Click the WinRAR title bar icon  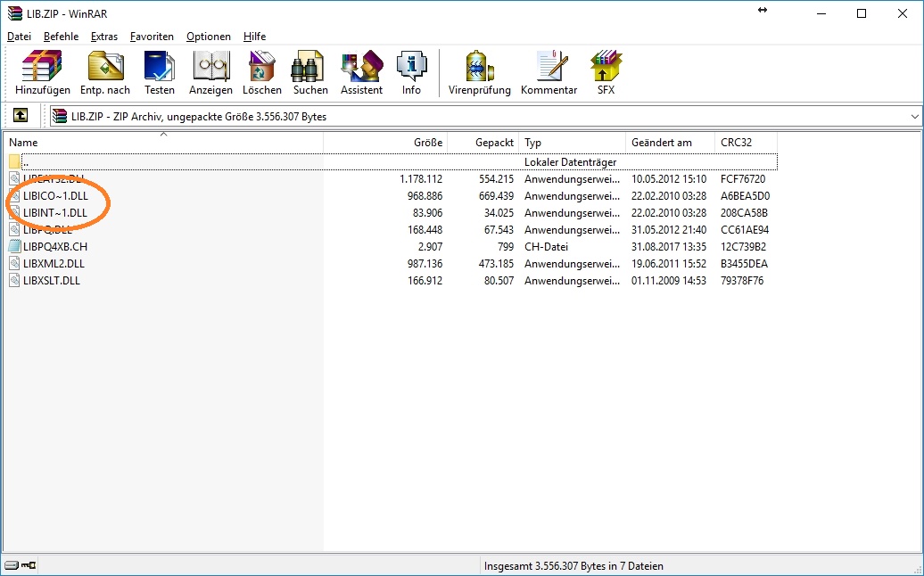coord(15,13)
